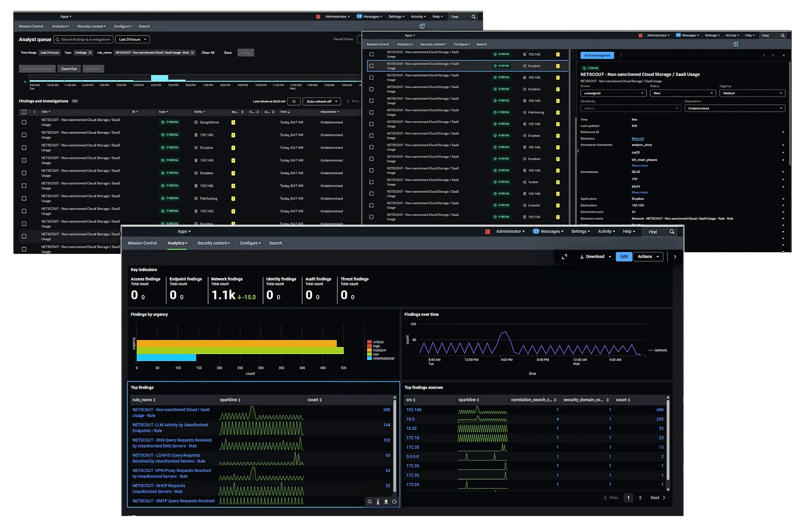Check the GoogleDrive finding row in Analyst queue
This screenshot has width=805, height=532.
point(24,122)
